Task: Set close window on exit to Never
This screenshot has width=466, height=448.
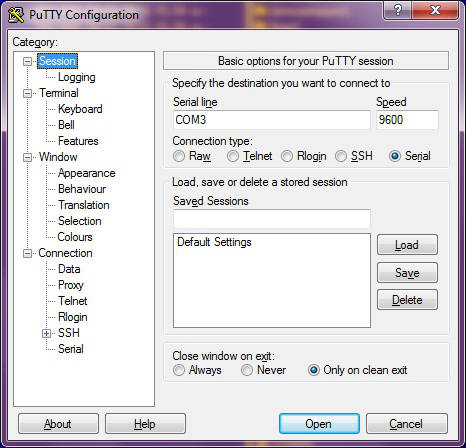Action: point(247,370)
